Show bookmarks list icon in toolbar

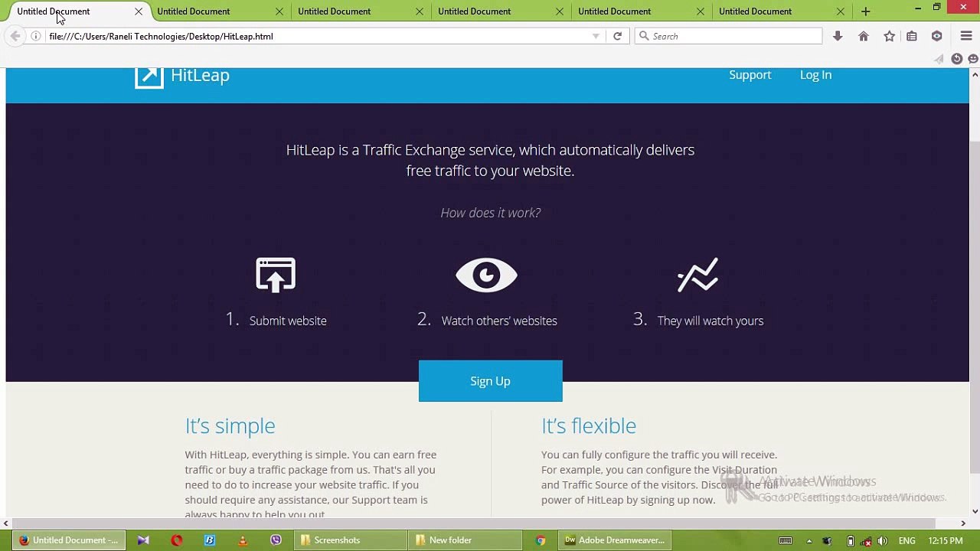tap(912, 36)
